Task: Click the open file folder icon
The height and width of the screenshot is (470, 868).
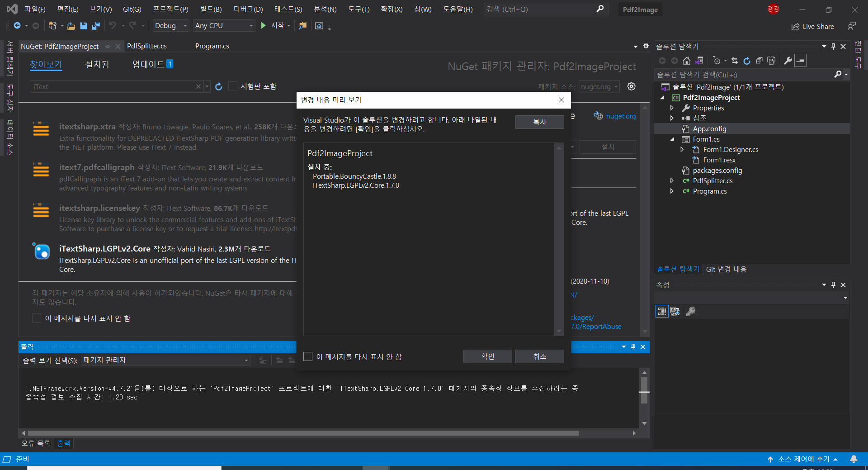Action: 71,26
